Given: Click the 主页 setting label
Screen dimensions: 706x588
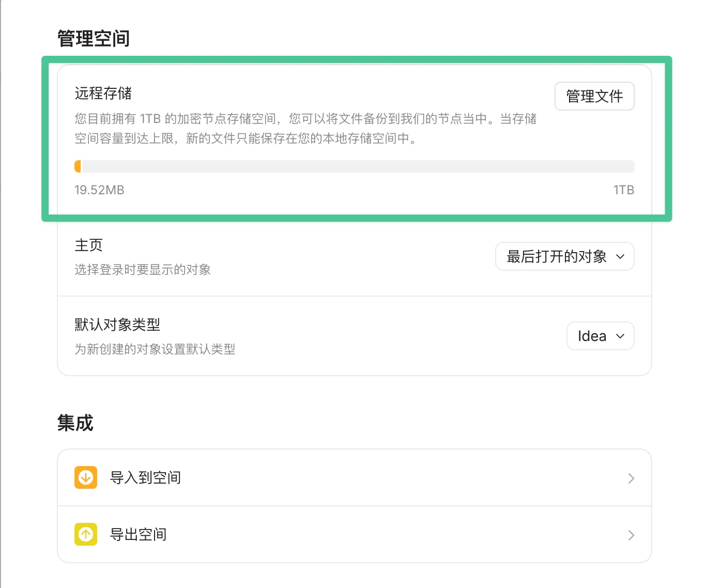Looking at the screenshot, I should (x=89, y=245).
